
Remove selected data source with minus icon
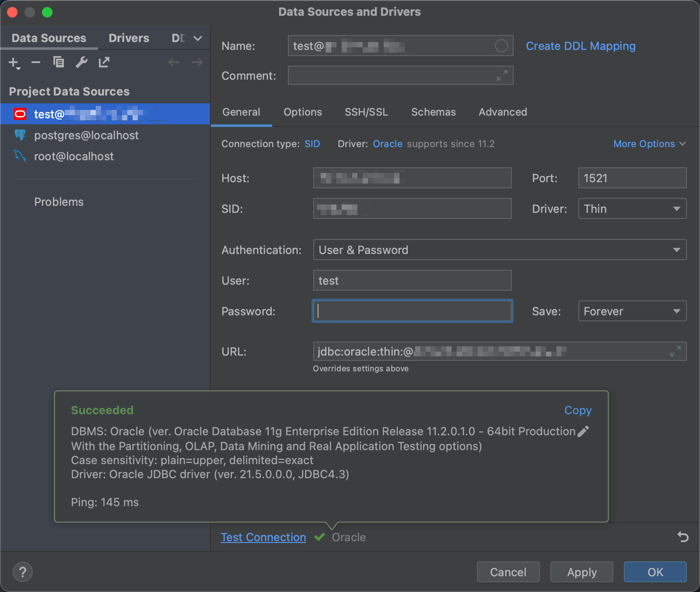(x=36, y=63)
